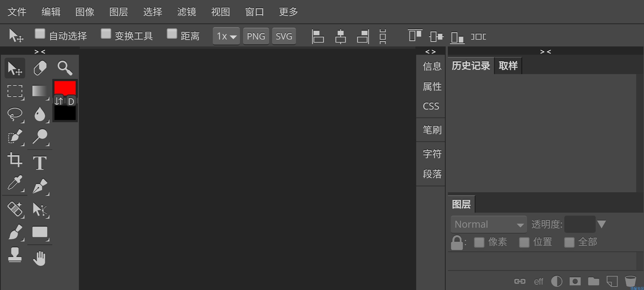Screen dimensions: 644x290
Task: Select the Spot Healing tool
Action: (15, 209)
